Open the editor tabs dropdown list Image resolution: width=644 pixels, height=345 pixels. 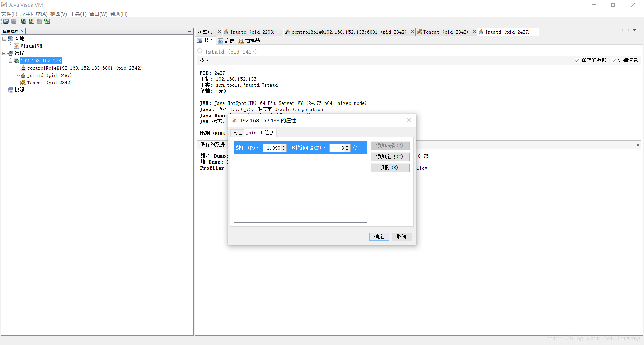pos(634,30)
